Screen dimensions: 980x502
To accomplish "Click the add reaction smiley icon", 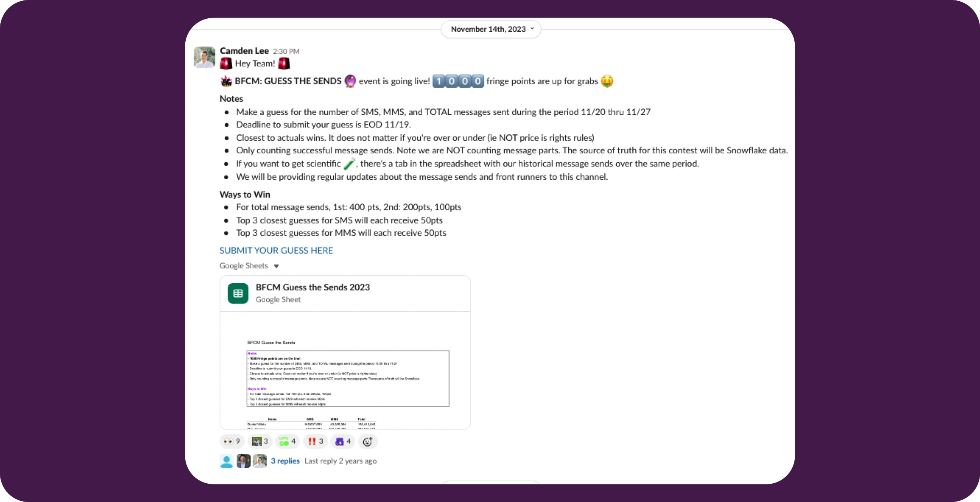I will [x=368, y=441].
